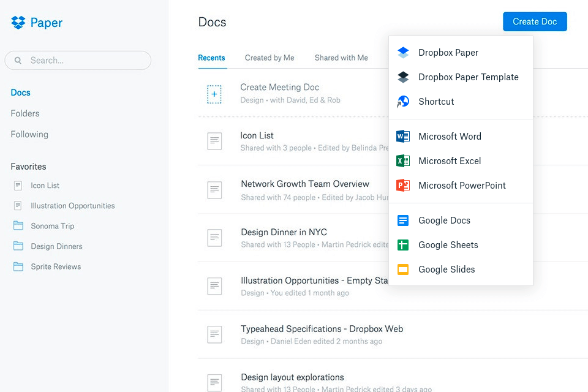The height and width of the screenshot is (392, 588).
Task: Click the doc icon next to the Icon List favorite
Action: click(18, 186)
